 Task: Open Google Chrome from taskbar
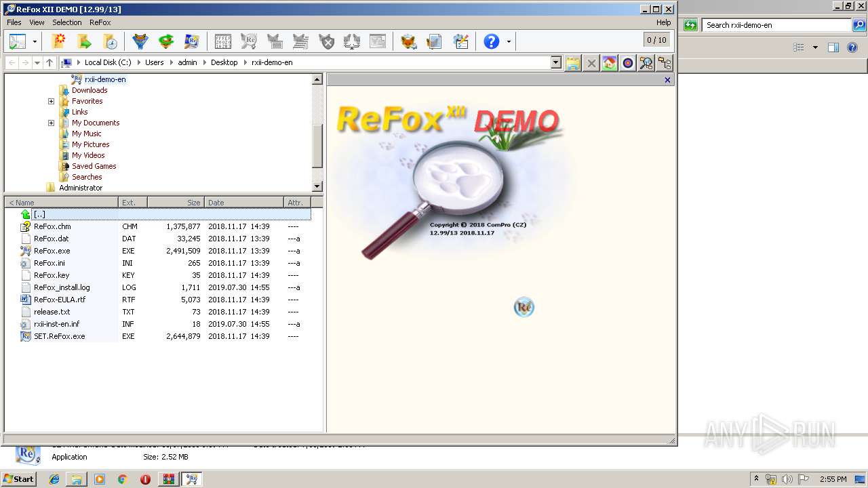coord(122,479)
